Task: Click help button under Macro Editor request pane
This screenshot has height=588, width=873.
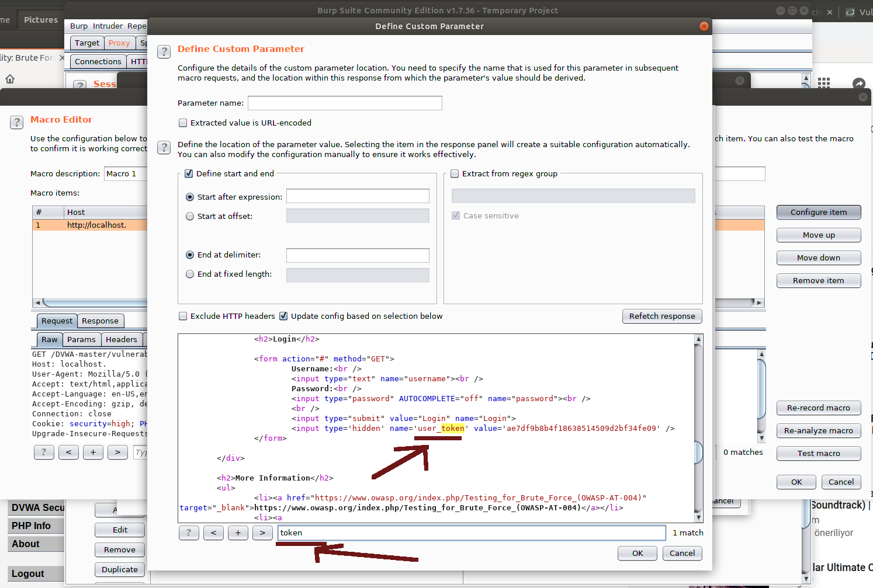Action: (x=44, y=452)
